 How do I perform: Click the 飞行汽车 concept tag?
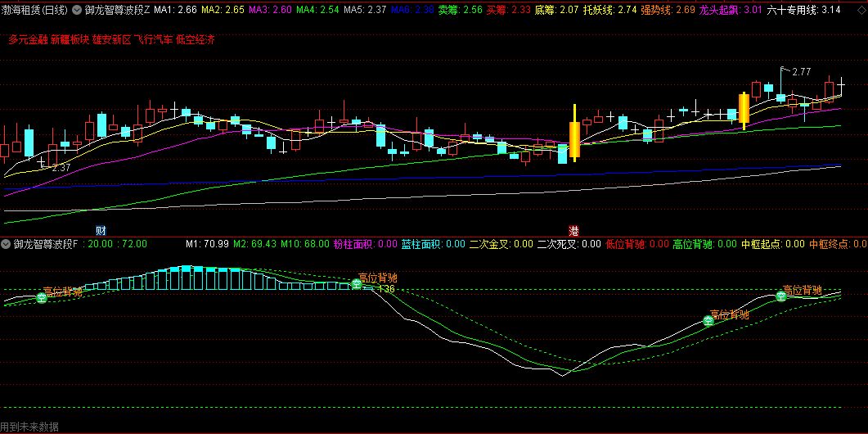click(154, 39)
